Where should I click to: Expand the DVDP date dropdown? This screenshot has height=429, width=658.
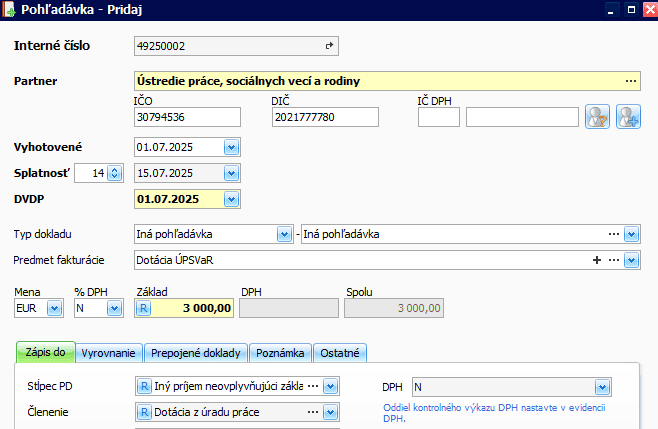click(x=231, y=199)
